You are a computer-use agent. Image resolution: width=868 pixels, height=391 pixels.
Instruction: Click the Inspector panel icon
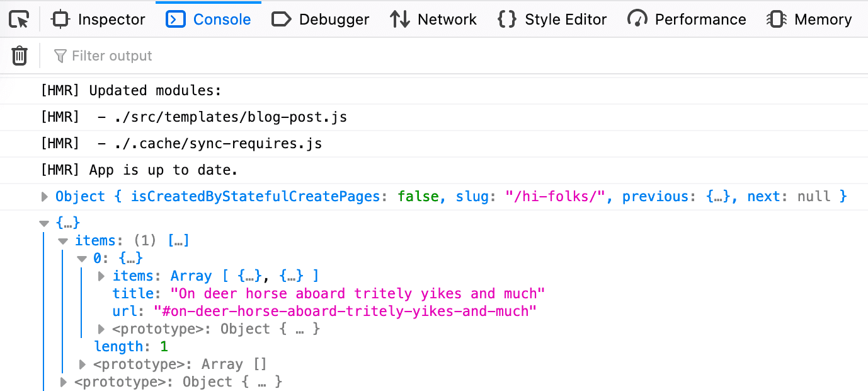click(x=60, y=19)
